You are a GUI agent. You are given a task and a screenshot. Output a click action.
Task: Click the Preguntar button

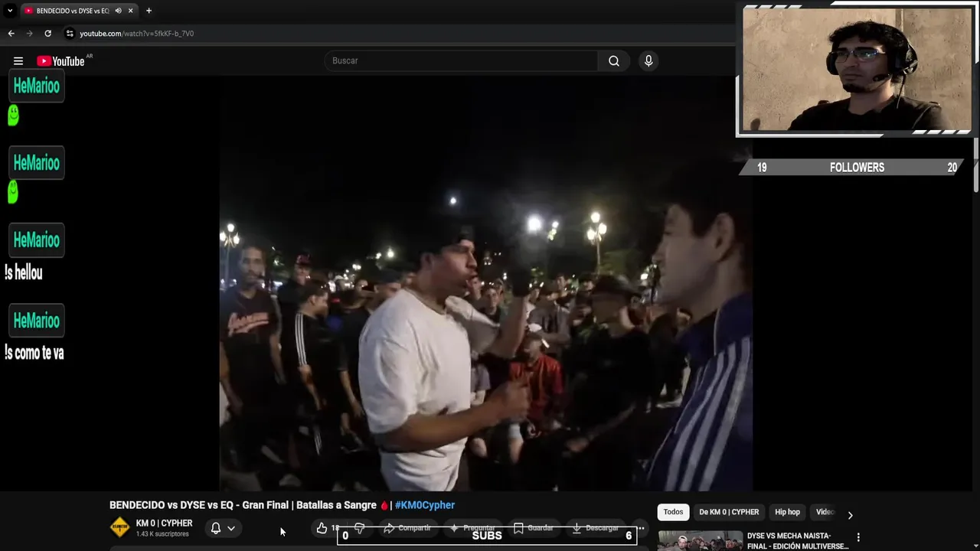pos(472,528)
